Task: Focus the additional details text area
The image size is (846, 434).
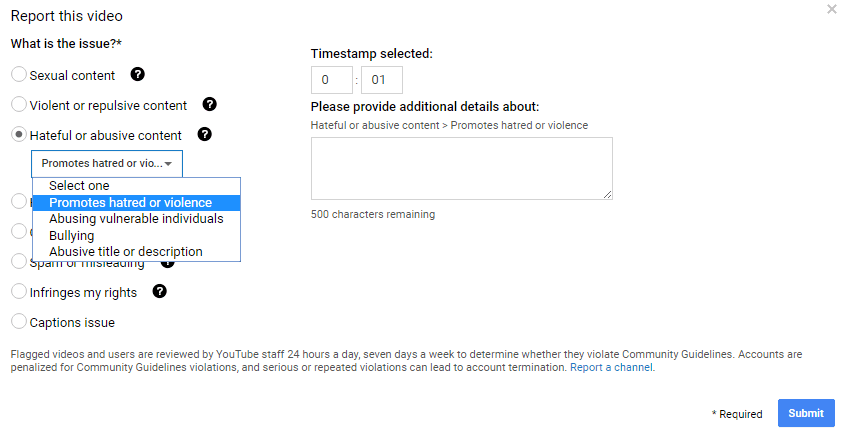Action: tap(461, 168)
